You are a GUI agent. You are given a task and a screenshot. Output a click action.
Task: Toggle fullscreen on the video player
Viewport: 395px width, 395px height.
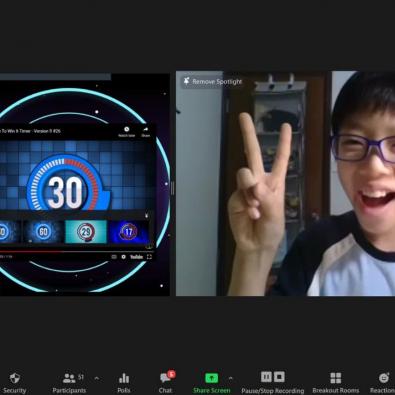pyautogui.click(x=149, y=257)
